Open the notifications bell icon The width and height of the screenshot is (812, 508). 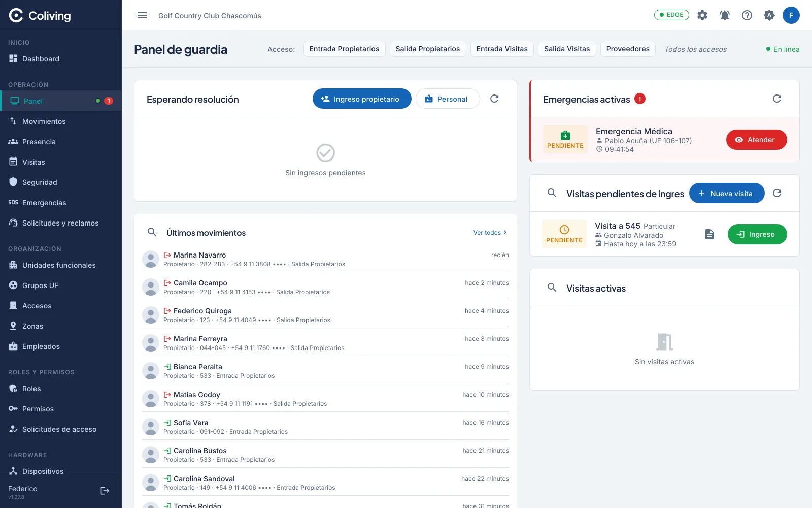tap(725, 15)
